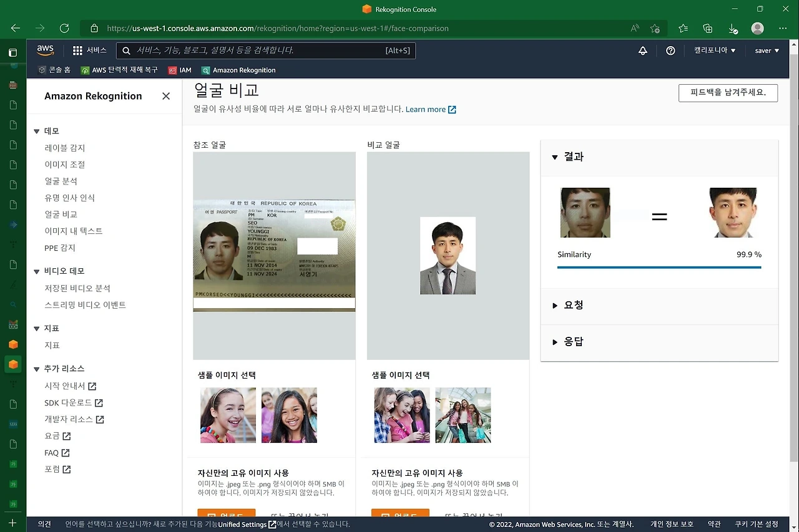Collapse the 비디오 데모 section

click(x=37, y=271)
